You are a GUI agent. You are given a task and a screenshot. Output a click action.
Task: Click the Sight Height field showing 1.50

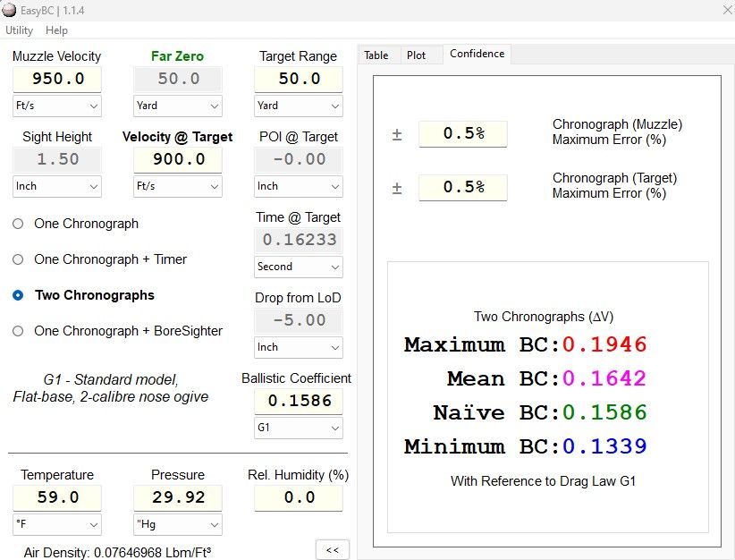point(56,159)
